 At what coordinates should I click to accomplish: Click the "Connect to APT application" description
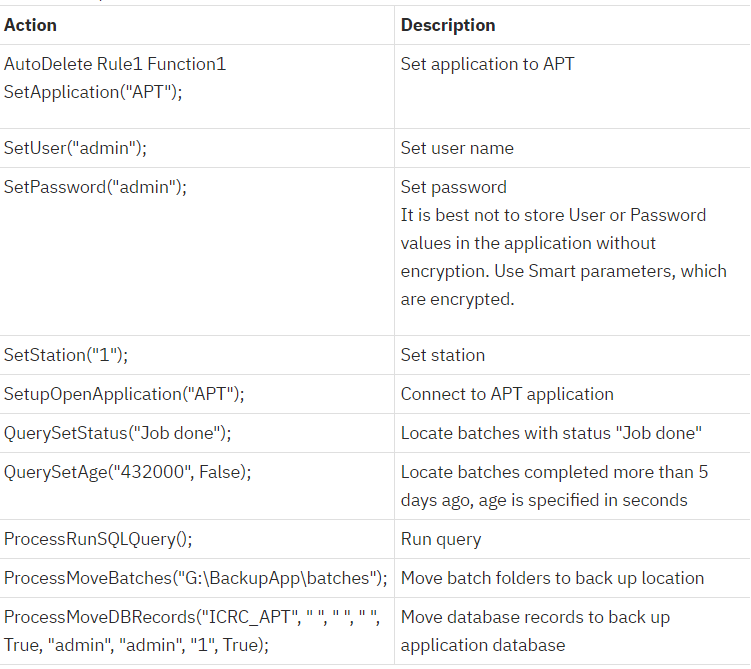click(x=507, y=394)
